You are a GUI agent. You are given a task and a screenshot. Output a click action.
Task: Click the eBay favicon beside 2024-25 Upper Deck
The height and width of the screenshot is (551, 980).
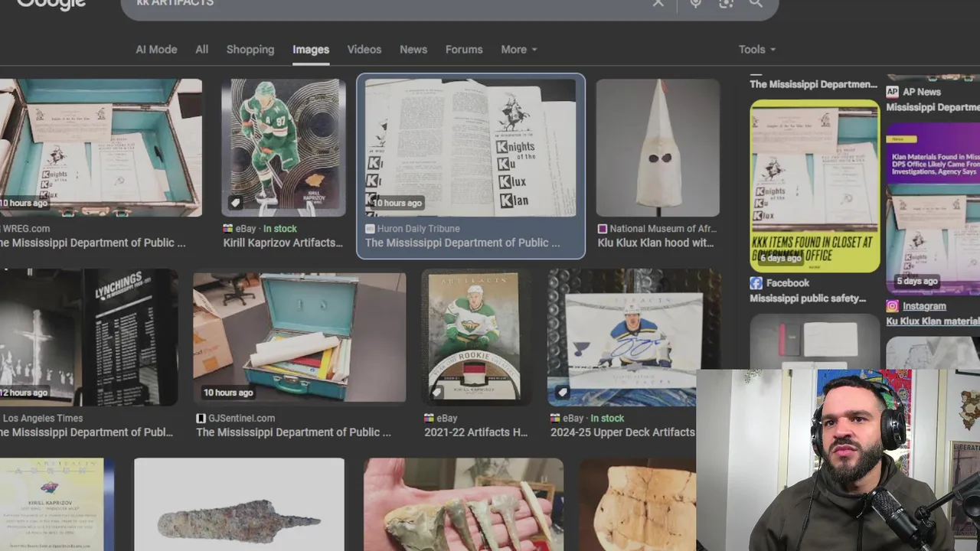(555, 419)
